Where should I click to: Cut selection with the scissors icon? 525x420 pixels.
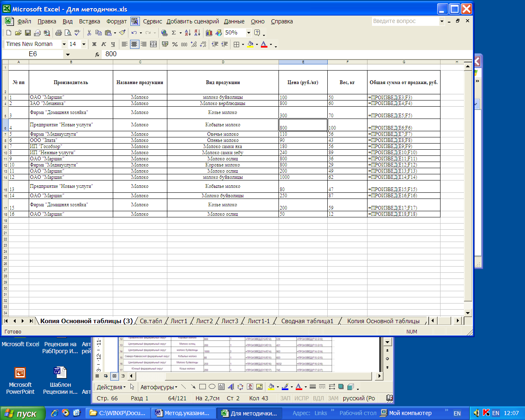click(89, 33)
